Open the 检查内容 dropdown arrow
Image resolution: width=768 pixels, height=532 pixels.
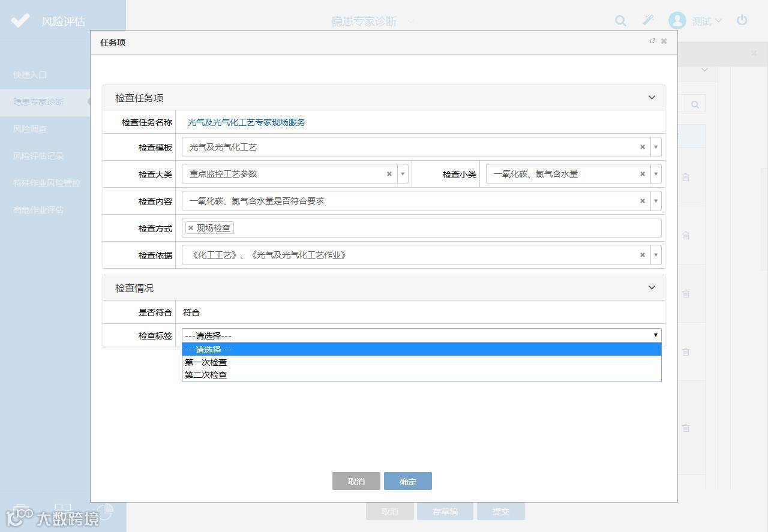(x=656, y=201)
